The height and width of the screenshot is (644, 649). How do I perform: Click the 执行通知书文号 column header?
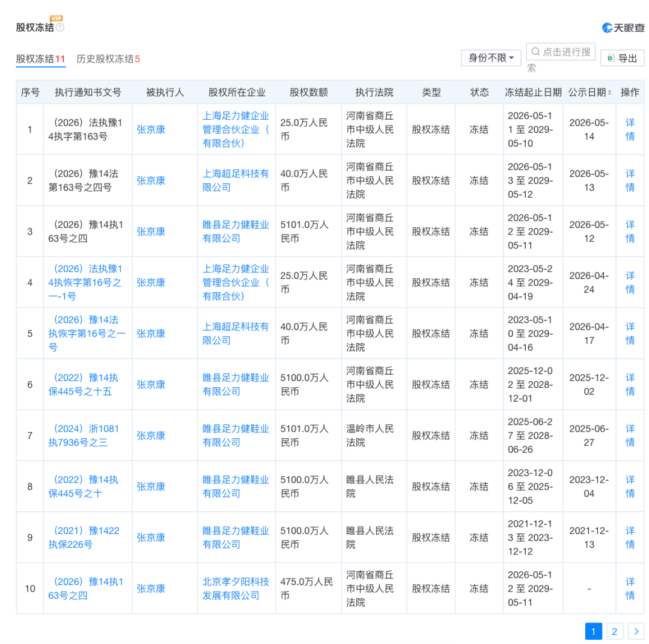88,93
